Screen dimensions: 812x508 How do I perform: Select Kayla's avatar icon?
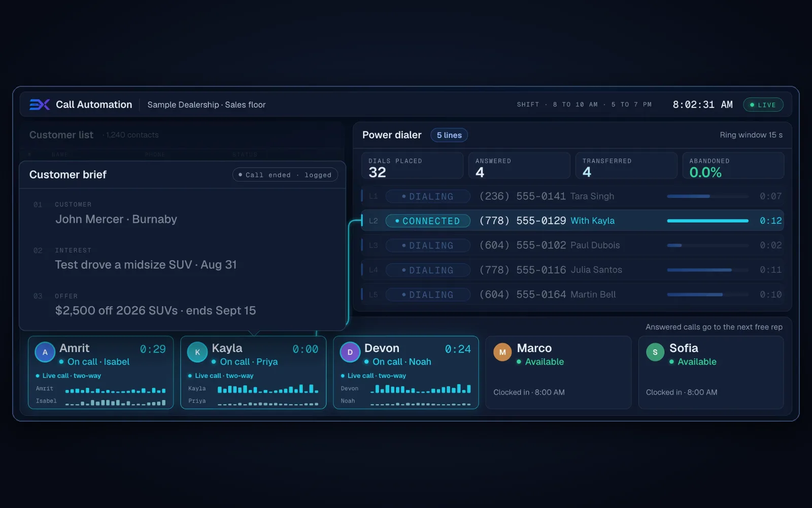[197, 352]
